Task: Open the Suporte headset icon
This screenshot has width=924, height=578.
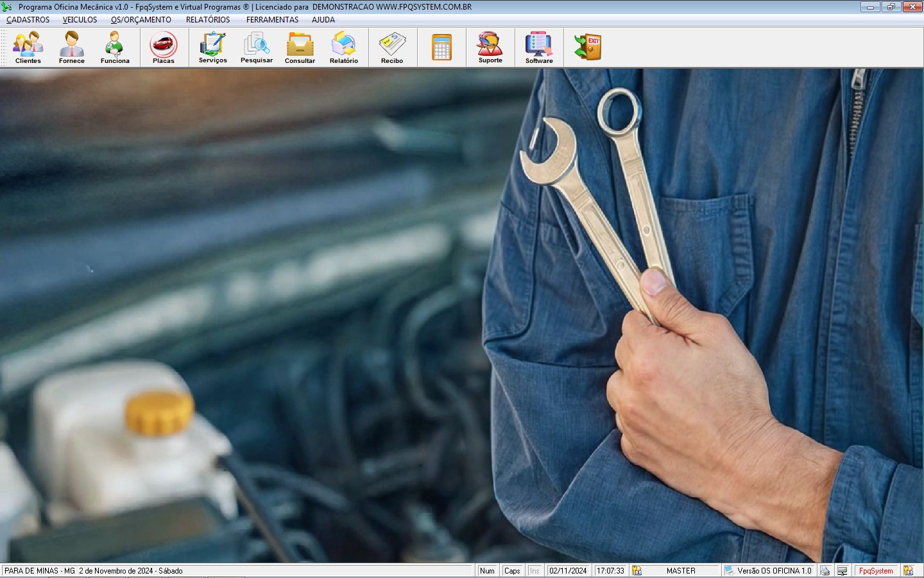Action: click(490, 48)
